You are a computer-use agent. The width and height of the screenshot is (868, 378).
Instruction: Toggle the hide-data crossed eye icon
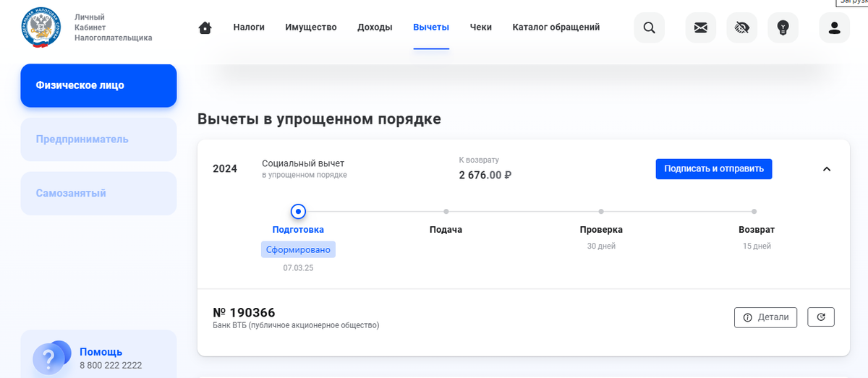[x=742, y=28]
